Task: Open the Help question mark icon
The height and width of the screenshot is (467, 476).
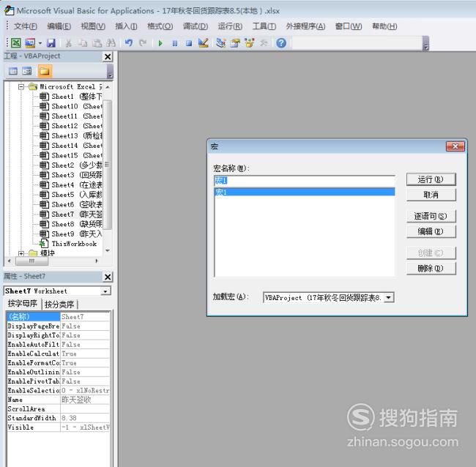Action: (x=281, y=43)
